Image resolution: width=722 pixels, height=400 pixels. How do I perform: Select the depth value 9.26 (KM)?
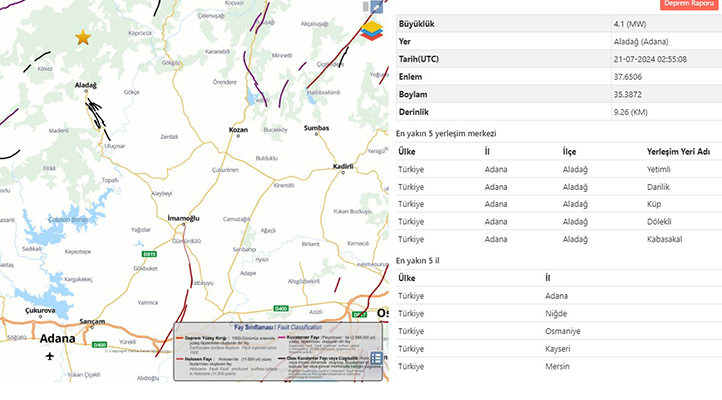630,112
